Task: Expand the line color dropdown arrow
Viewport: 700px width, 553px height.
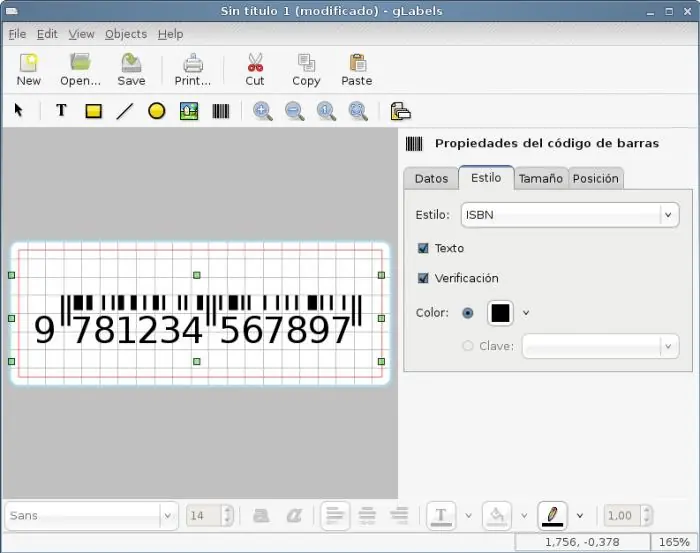Action: [579, 516]
